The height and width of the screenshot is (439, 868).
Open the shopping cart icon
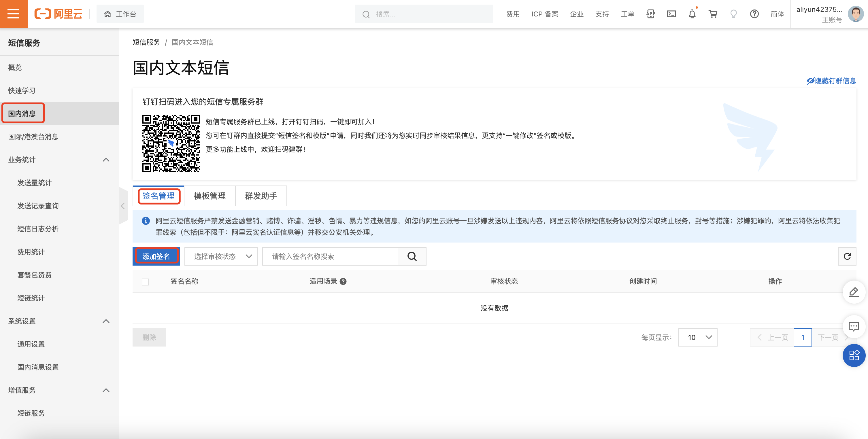(x=713, y=14)
